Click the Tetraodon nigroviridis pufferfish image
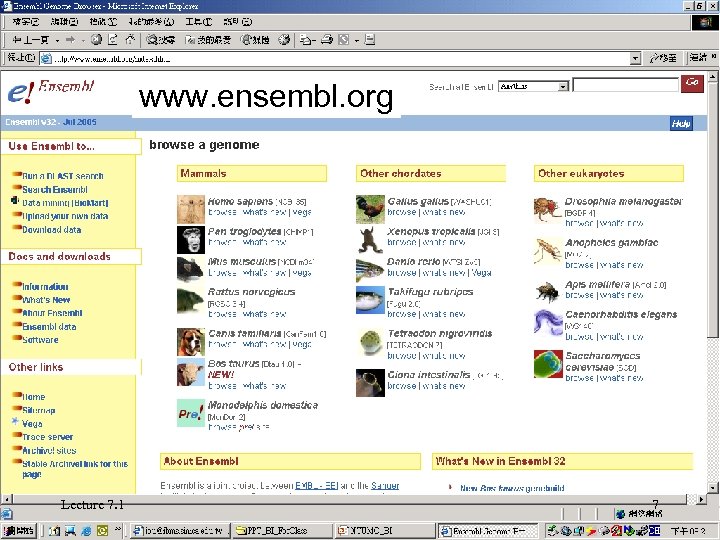Screen dimensions: 720x540 click(x=370, y=342)
